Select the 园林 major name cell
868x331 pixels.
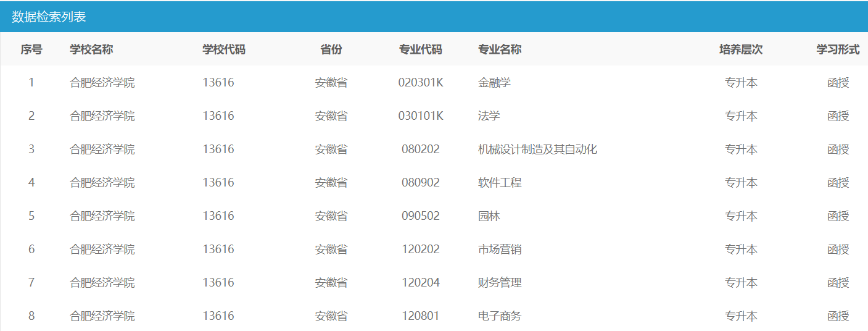tap(489, 216)
